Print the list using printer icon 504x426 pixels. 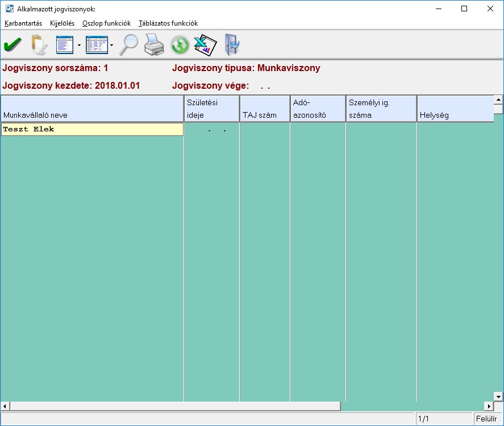coord(154,44)
